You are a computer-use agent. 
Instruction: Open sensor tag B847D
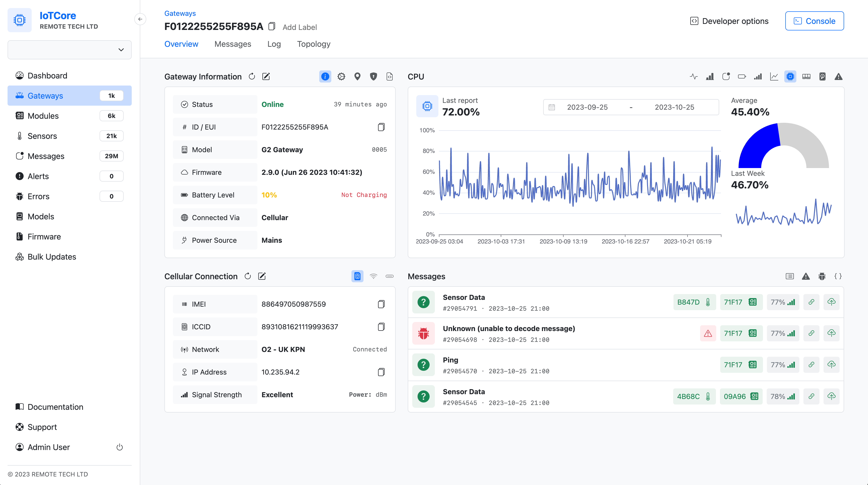(694, 302)
